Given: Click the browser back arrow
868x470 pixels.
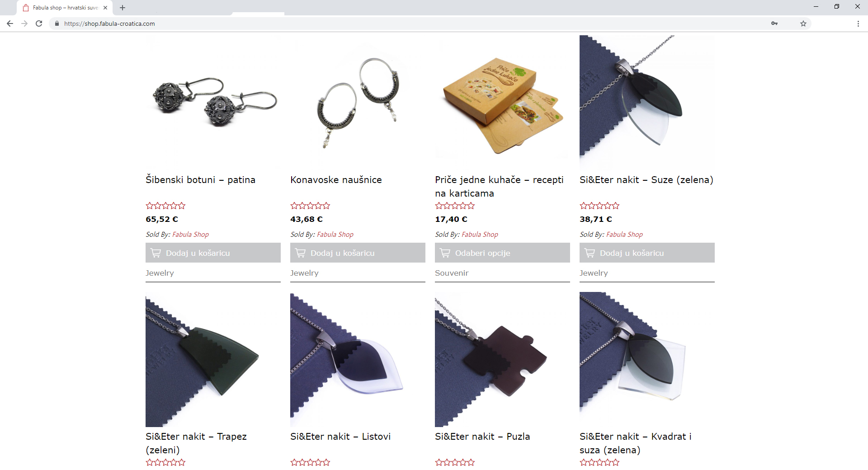Looking at the screenshot, I should point(10,23).
